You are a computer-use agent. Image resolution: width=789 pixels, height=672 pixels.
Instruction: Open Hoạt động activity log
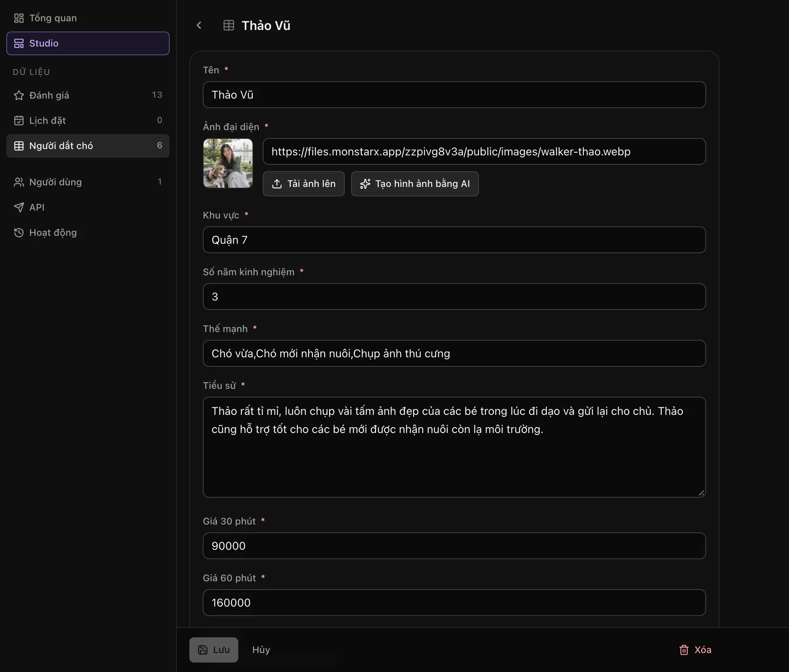(88, 232)
